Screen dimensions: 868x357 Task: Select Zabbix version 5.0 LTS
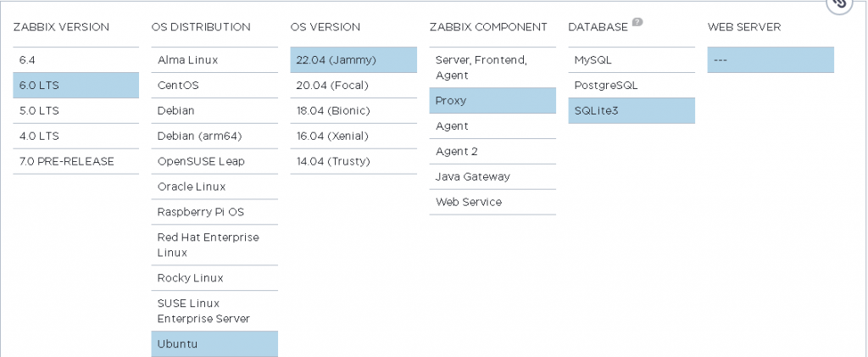click(75, 110)
